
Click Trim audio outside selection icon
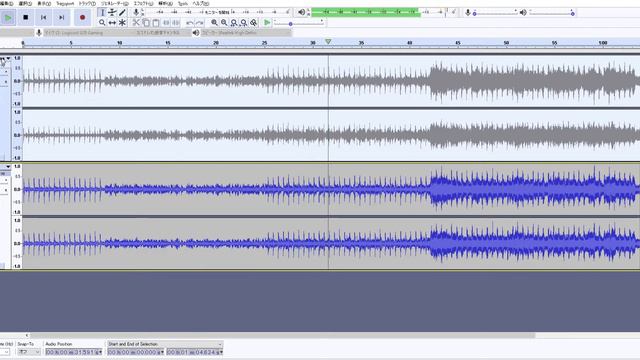[x=166, y=23]
